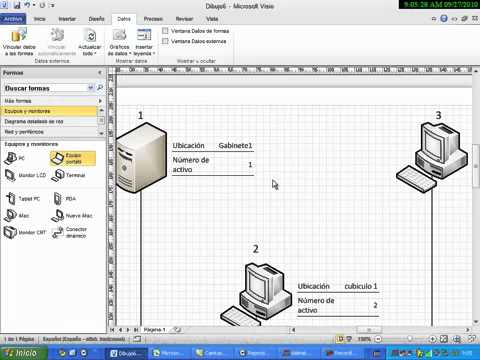Select computer shape number 3 on canvas

[432, 157]
